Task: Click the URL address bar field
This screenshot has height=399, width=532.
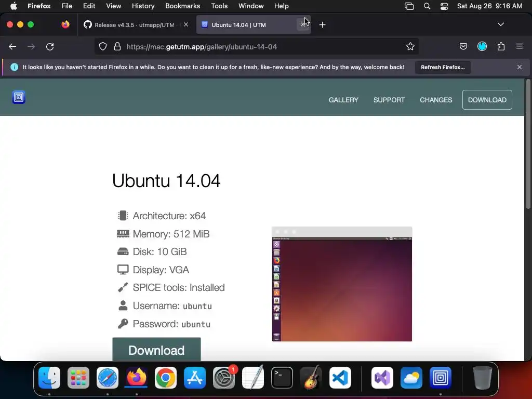Action: coord(256,46)
